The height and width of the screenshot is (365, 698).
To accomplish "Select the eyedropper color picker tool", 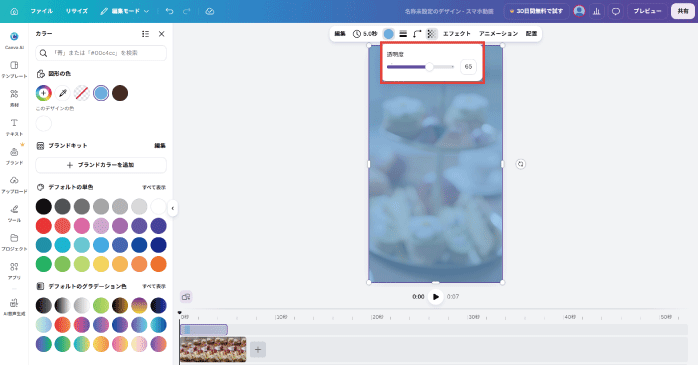I will tap(63, 93).
